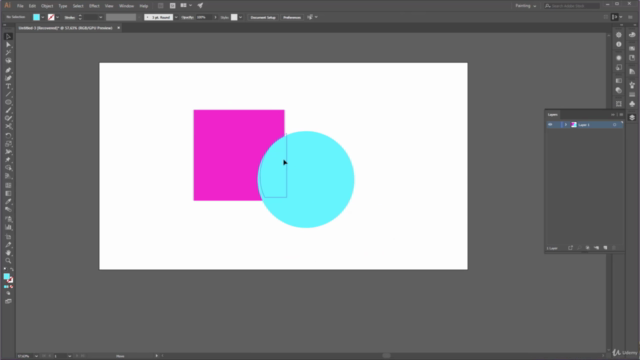Open the Type menu

click(x=62, y=6)
